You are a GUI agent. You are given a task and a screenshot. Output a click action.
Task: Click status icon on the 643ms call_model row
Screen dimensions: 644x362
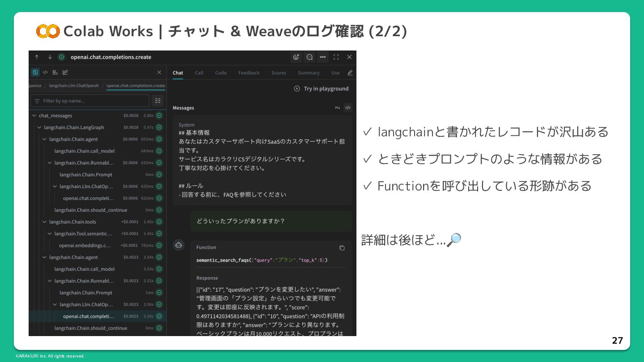point(159,151)
